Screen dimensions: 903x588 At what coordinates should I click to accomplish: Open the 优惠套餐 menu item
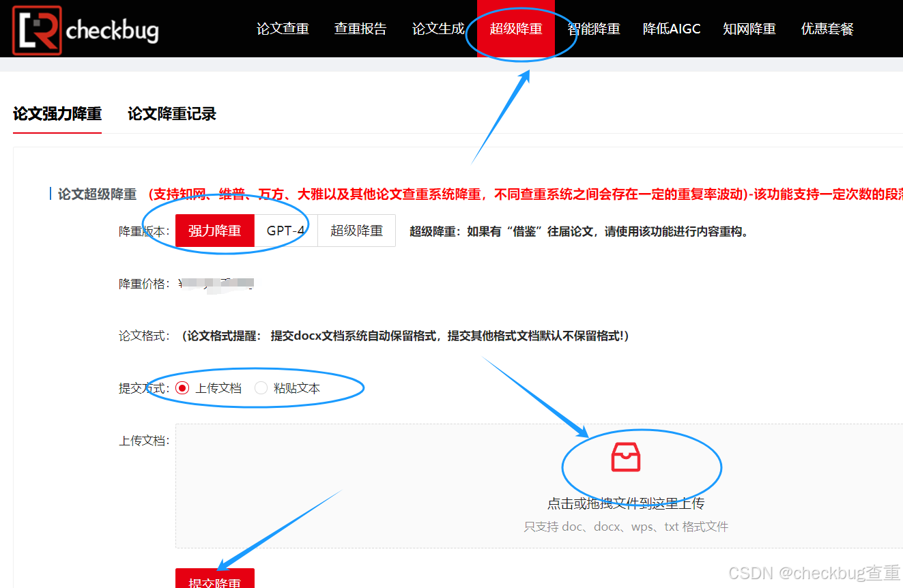tap(827, 29)
